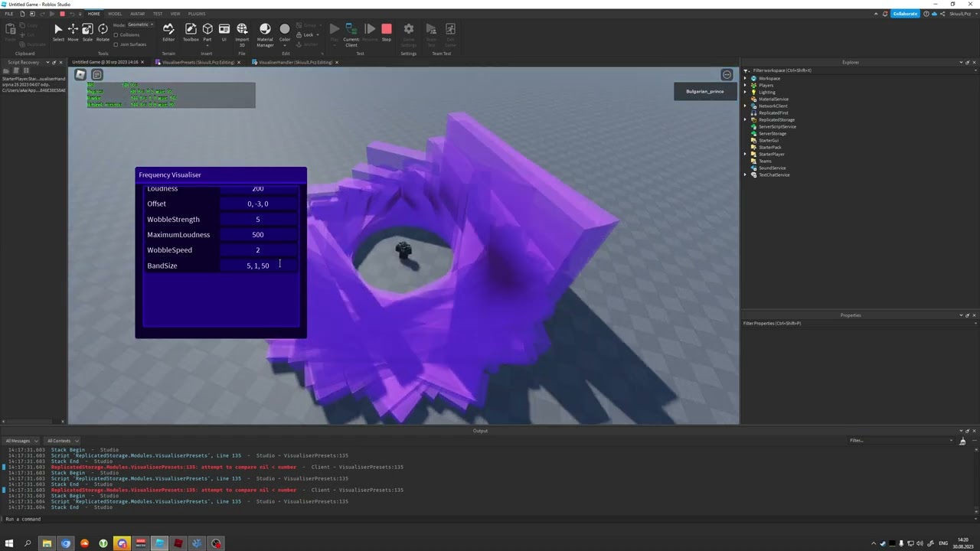The image size is (980, 551).
Task: Clear the Output log with the broom icon
Action: [962, 441]
